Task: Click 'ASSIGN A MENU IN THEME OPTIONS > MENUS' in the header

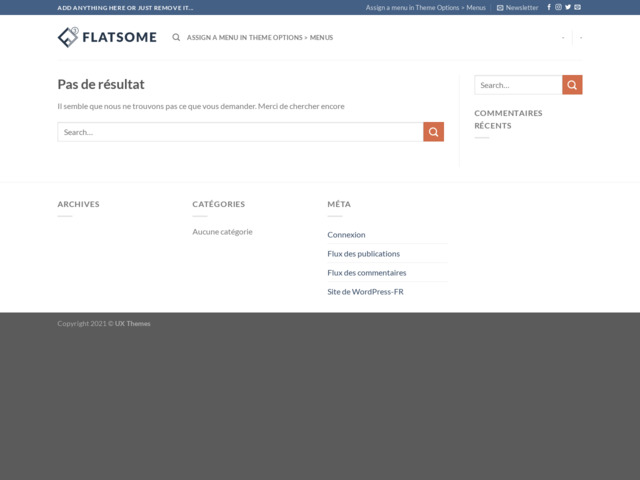Action: (x=260, y=37)
